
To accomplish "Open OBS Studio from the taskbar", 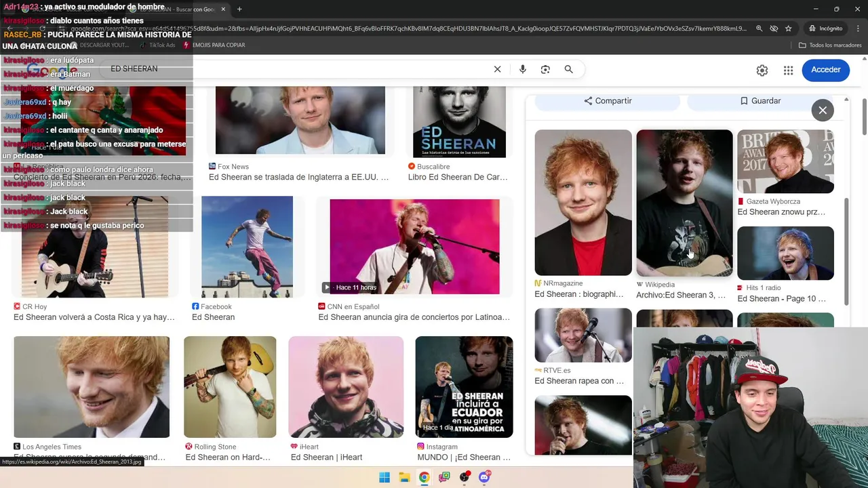I will click(x=464, y=477).
